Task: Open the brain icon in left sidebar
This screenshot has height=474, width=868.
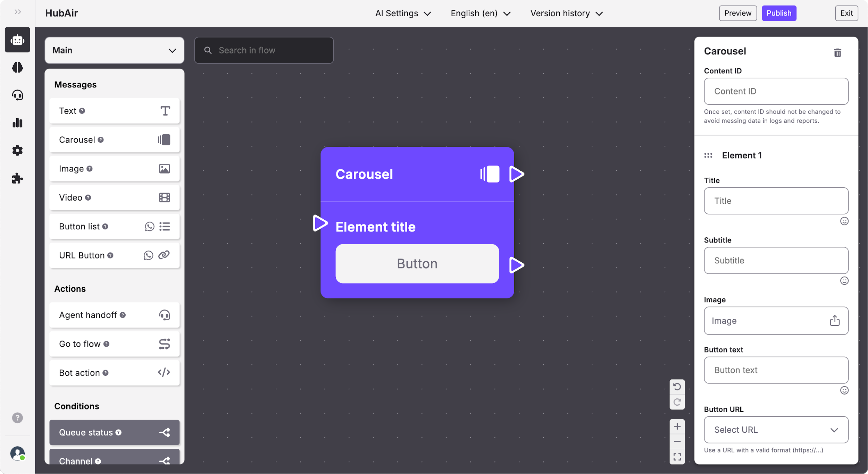Action: click(x=17, y=67)
